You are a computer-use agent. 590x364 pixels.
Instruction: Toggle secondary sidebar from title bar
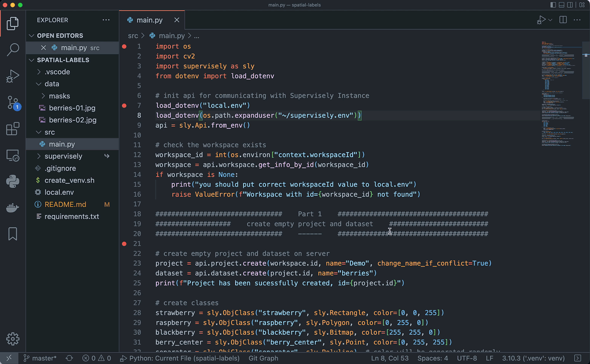click(x=570, y=5)
